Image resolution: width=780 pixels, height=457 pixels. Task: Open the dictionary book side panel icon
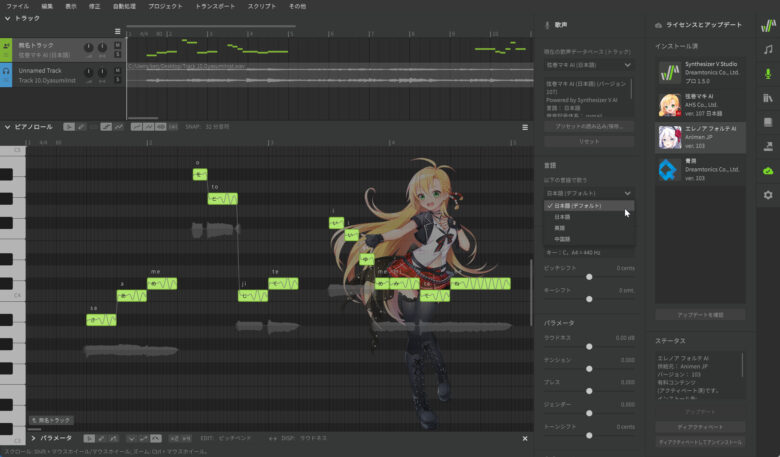(x=769, y=122)
